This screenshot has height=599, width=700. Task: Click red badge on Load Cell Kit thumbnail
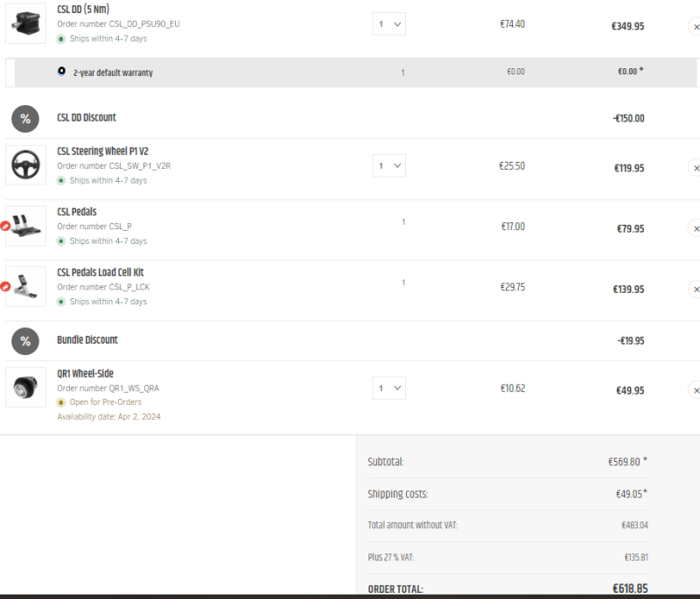[x=5, y=286]
